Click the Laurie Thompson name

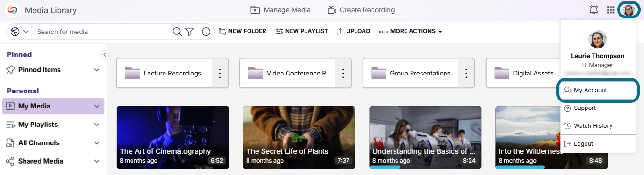pos(598,56)
